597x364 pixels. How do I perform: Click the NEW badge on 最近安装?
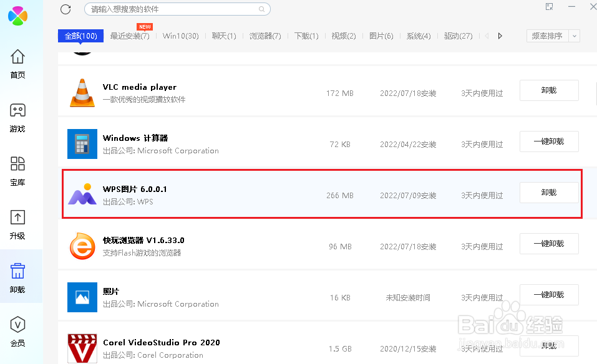click(x=145, y=27)
